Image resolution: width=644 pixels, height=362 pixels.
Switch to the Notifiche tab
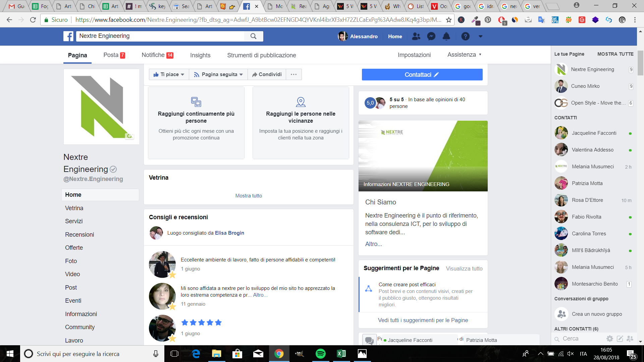point(158,55)
